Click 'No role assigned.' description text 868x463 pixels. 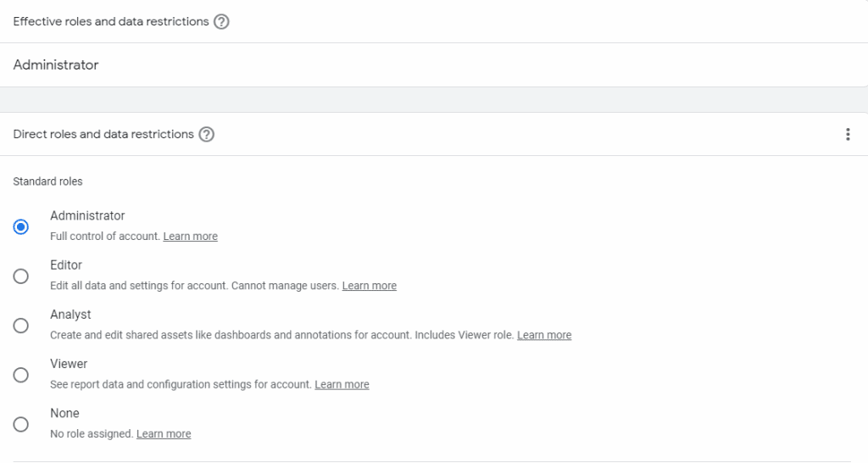pos(92,433)
